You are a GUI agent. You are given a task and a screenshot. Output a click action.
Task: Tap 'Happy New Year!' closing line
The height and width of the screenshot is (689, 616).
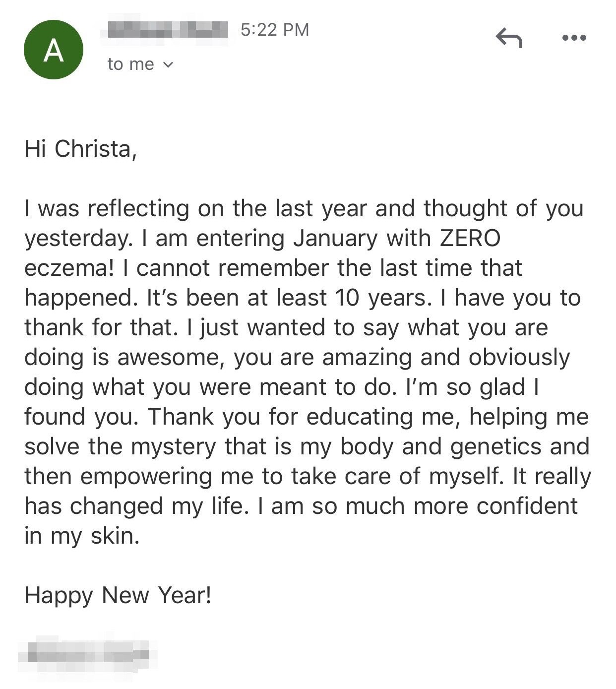[119, 595]
